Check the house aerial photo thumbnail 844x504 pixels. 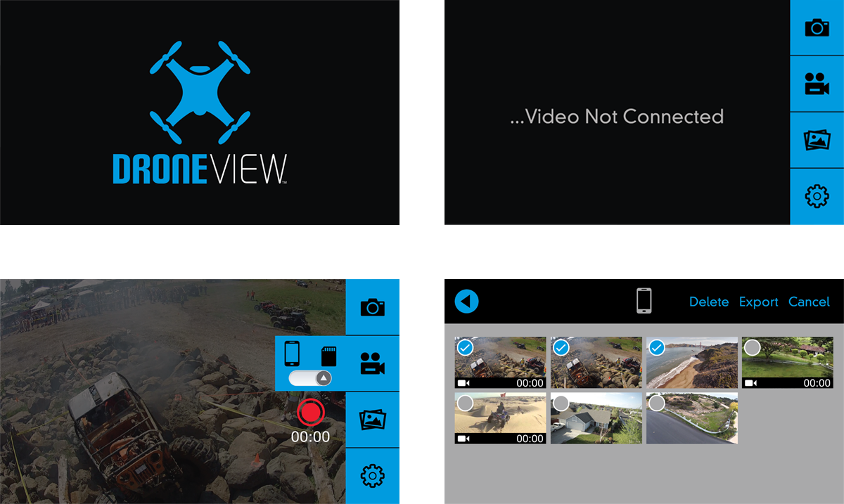point(561,403)
